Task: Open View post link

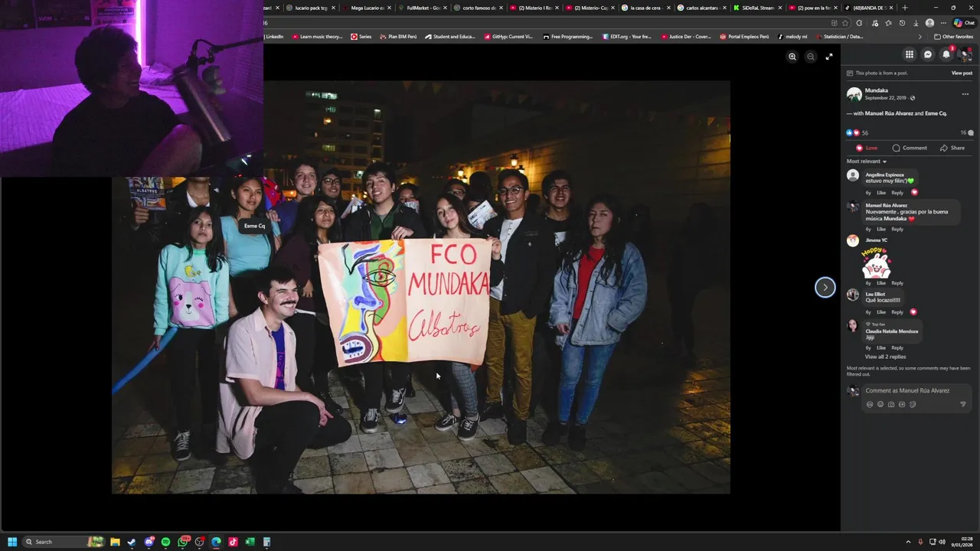Action: pos(962,73)
